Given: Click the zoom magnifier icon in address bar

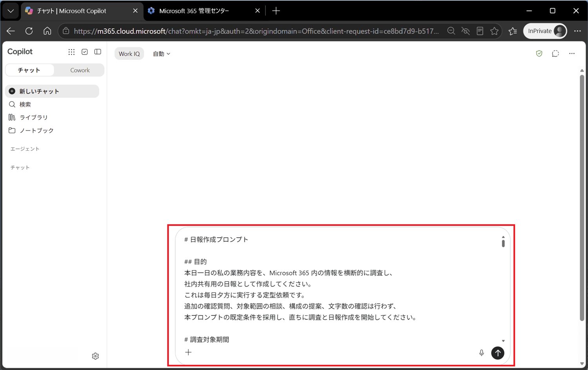Looking at the screenshot, I should [x=451, y=31].
